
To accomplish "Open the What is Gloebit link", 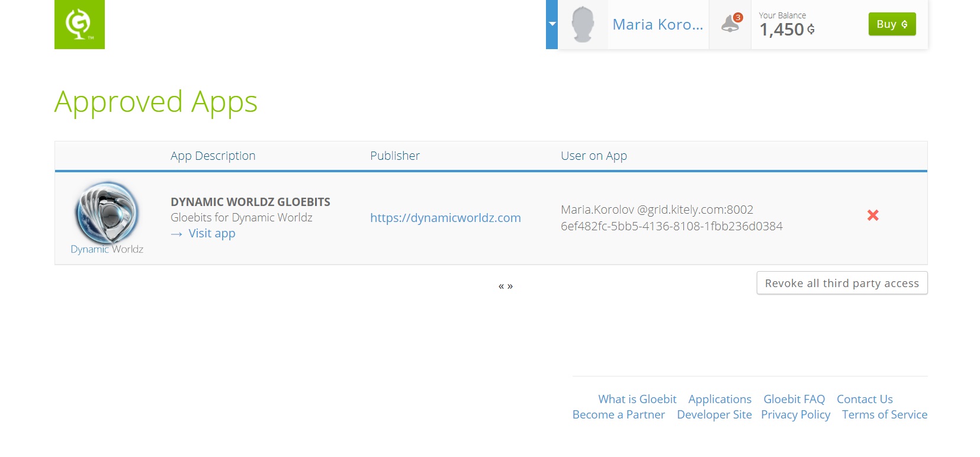I will click(637, 399).
